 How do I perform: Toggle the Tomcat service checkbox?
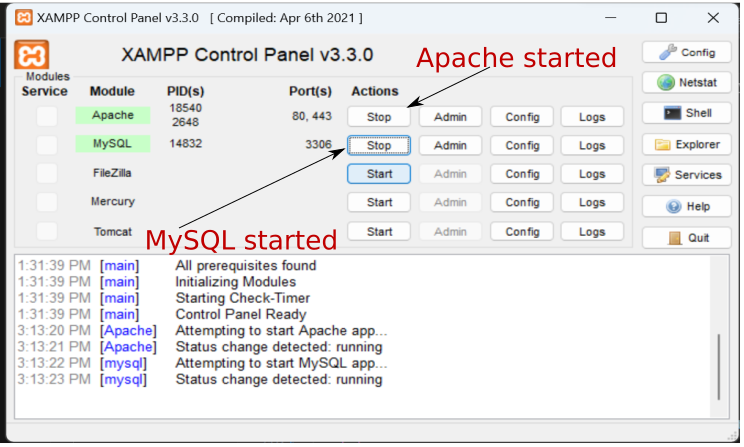click(47, 232)
